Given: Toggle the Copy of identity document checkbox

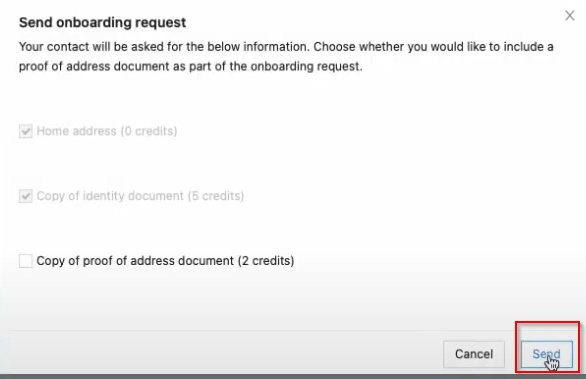Looking at the screenshot, I should tap(26, 196).
